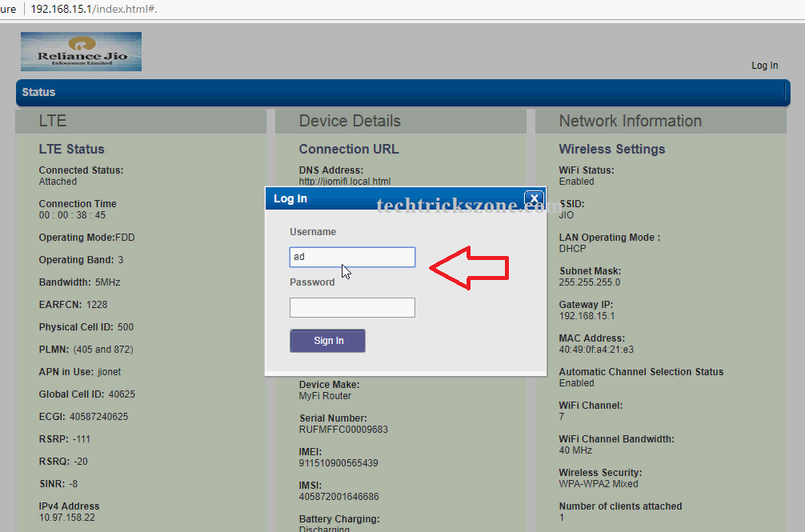Click the Connection URL heading

click(348, 150)
